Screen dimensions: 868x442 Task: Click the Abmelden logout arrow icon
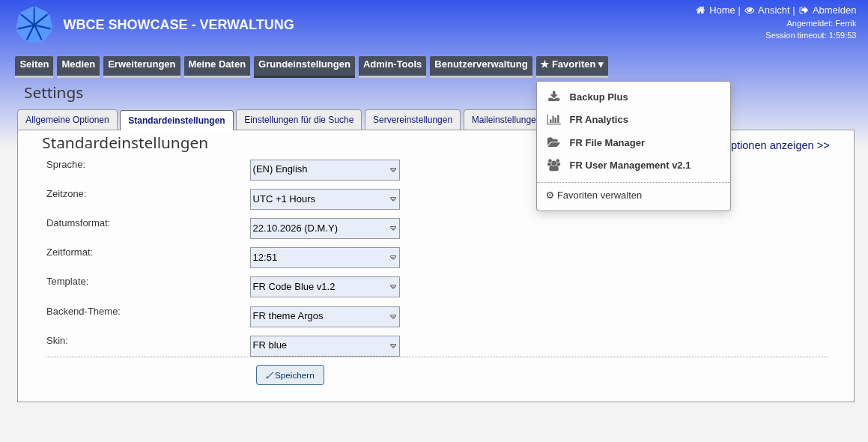[804, 10]
